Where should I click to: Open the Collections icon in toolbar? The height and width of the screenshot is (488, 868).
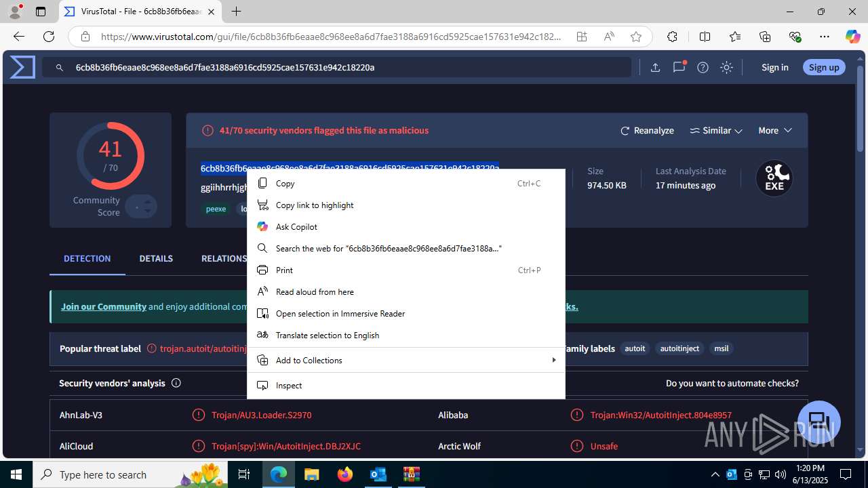pyautogui.click(x=765, y=37)
